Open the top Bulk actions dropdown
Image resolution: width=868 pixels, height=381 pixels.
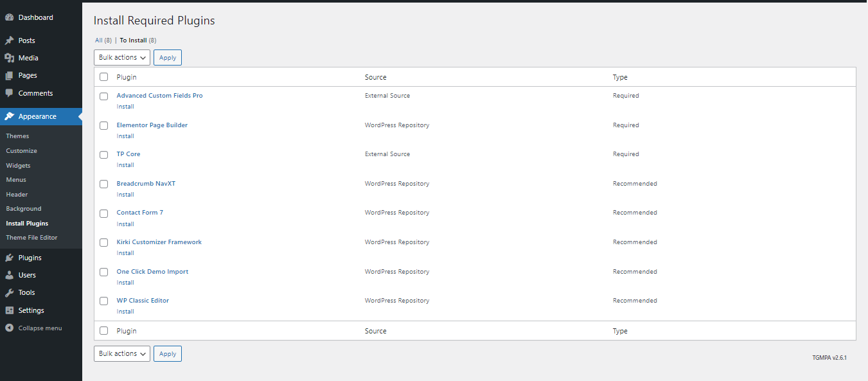click(122, 57)
